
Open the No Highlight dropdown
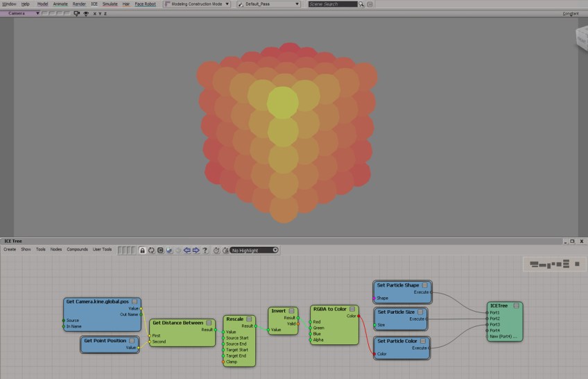click(254, 250)
